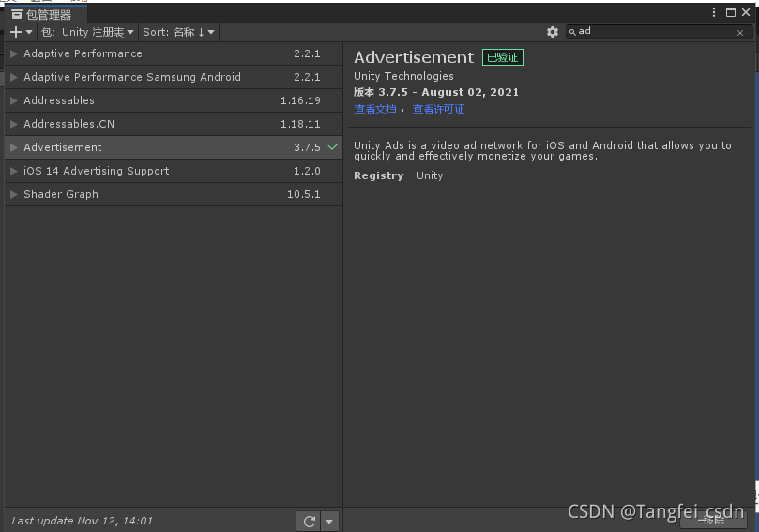
Task: Open the Unity 注册表 packages dropdown
Action: [x=87, y=32]
